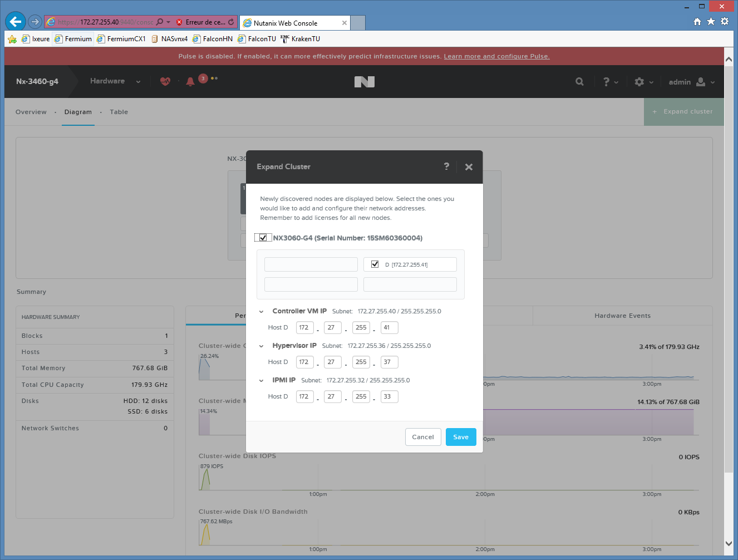Viewport: 738px width, 560px height.
Task: Click Save in the Expand Cluster dialog
Action: click(461, 437)
